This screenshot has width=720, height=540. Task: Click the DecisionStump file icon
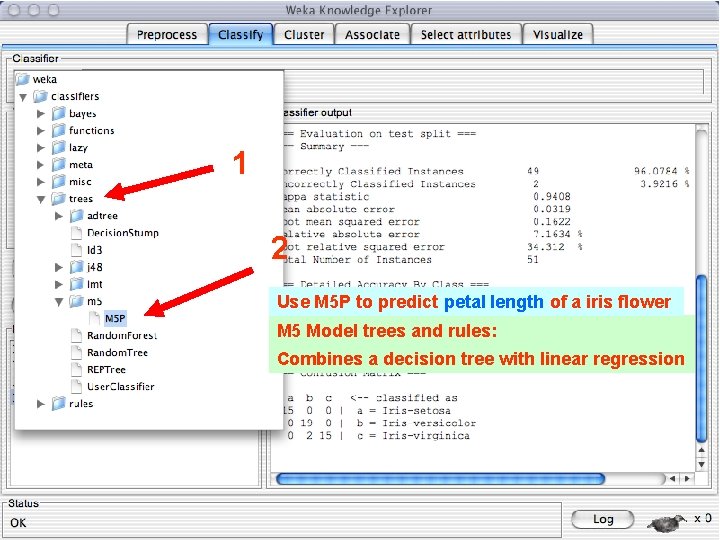point(77,233)
